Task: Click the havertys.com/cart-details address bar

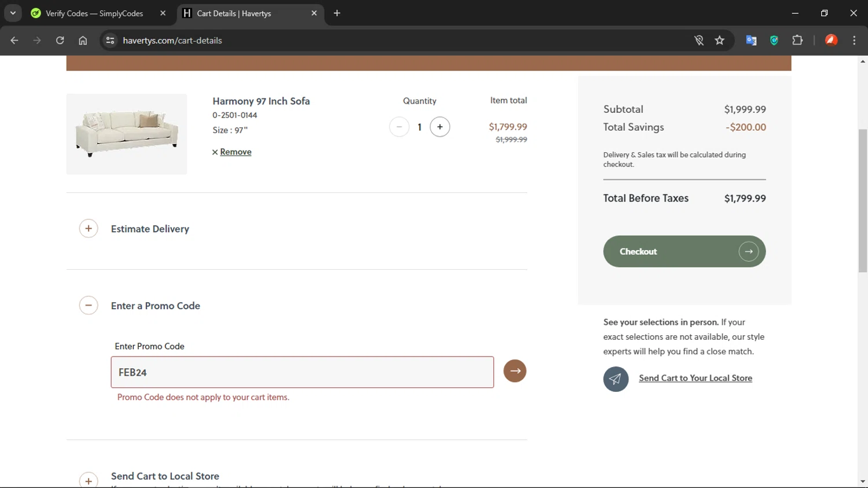Action: (x=399, y=41)
